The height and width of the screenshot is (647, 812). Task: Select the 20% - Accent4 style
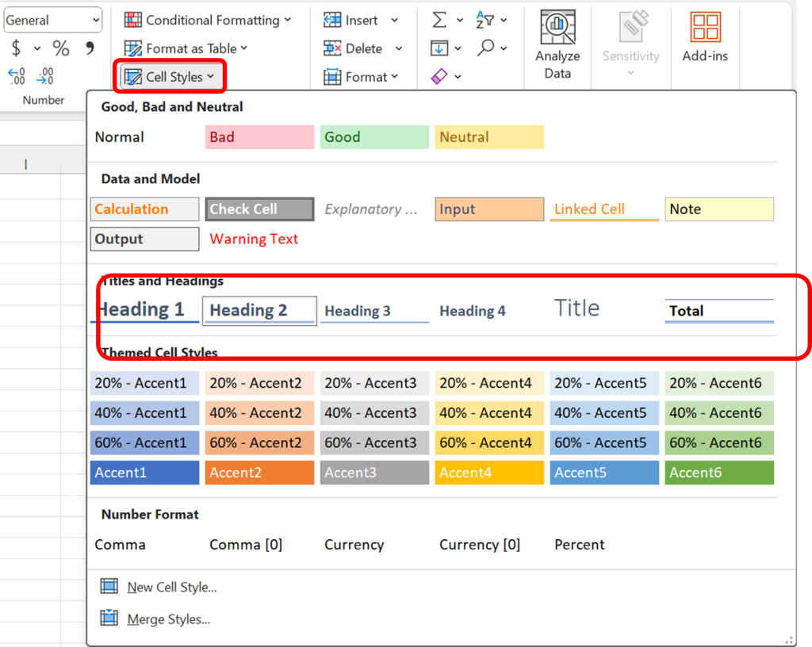click(489, 383)
